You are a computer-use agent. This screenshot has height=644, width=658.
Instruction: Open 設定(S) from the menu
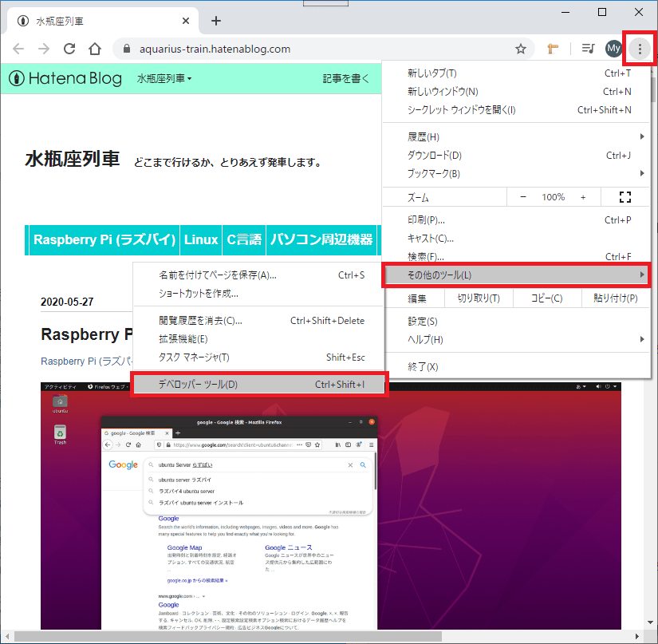517,321
